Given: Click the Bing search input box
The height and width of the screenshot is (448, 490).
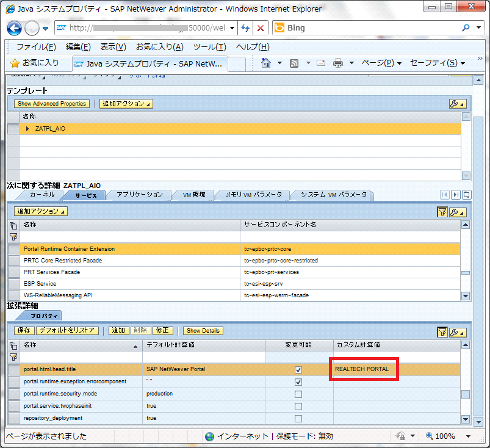Looking at the screenshot, I should pyautogui.click(x=366, y=28).
